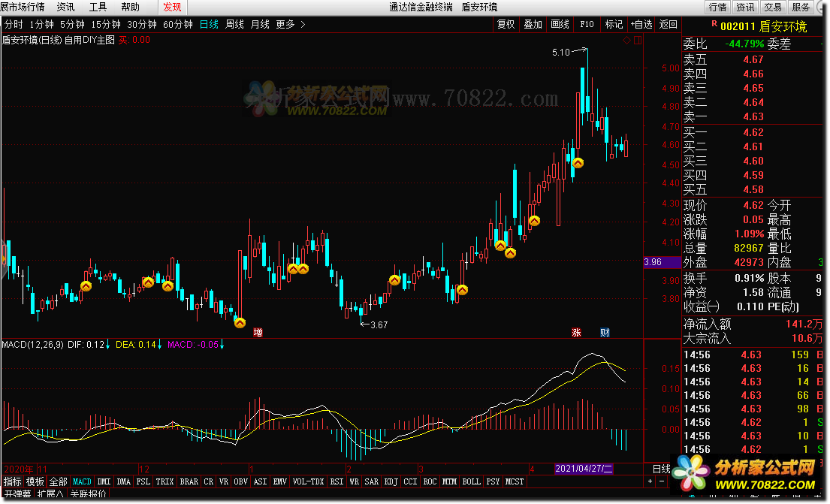This screenshot has height=504, width=830.
Task: Switch to the 15分钟 chart period
Action: tap(106, 24)
